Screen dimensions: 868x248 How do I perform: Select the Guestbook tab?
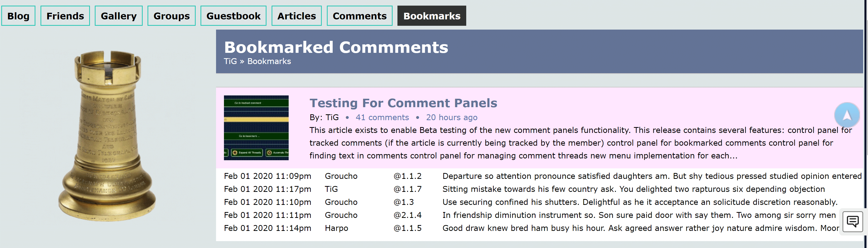click(233, 16)
